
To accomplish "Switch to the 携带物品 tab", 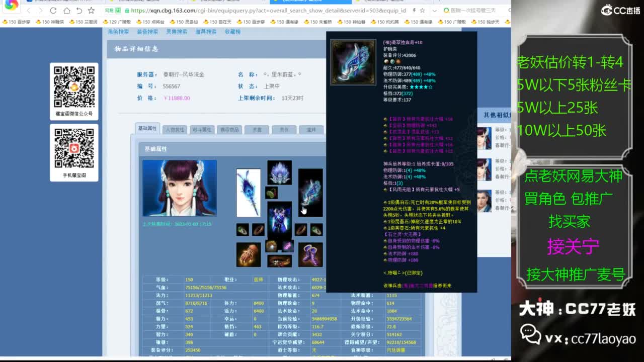I will tap(230, 130).
